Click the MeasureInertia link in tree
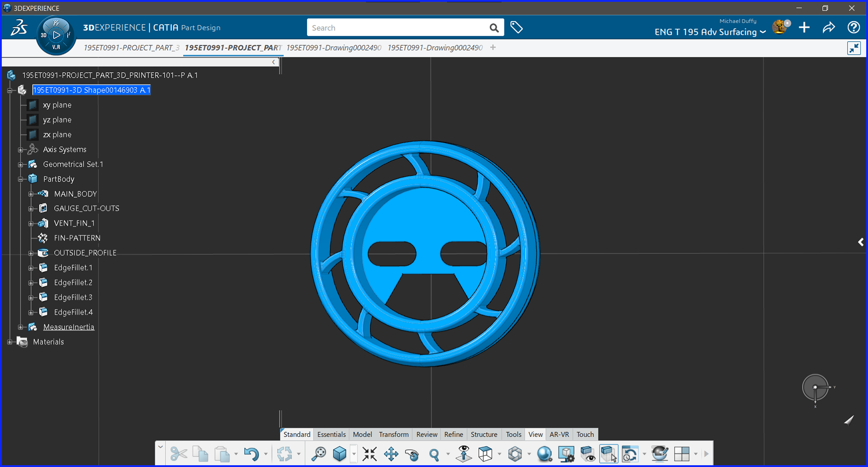Viewport: 868px width, 467px height. coord(69,327)
